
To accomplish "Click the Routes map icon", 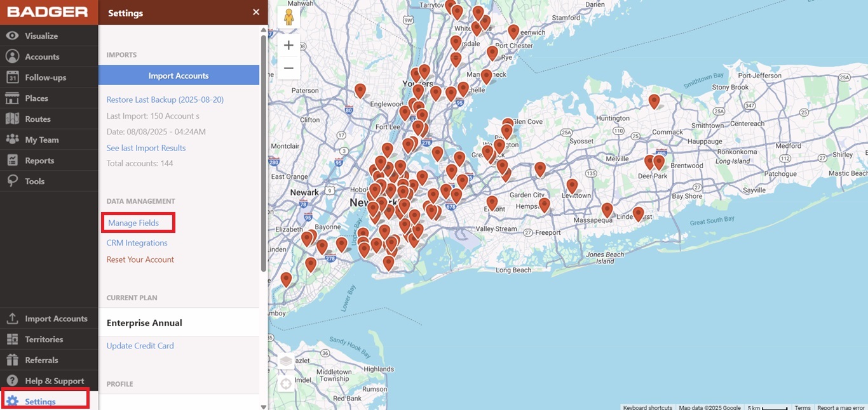I will click(12, 119).
